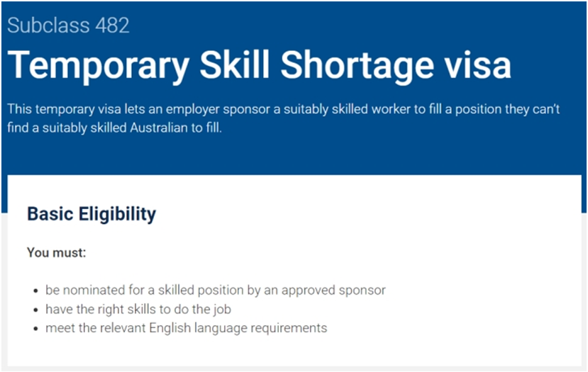Click the English language requirements bullet
588x372 pixels.
(x=186, y=328)
